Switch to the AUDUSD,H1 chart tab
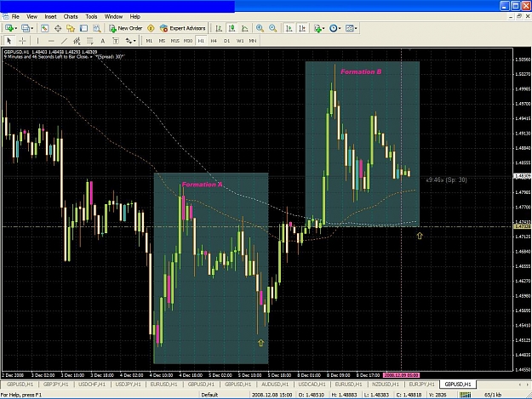 [x=275, y=385]
